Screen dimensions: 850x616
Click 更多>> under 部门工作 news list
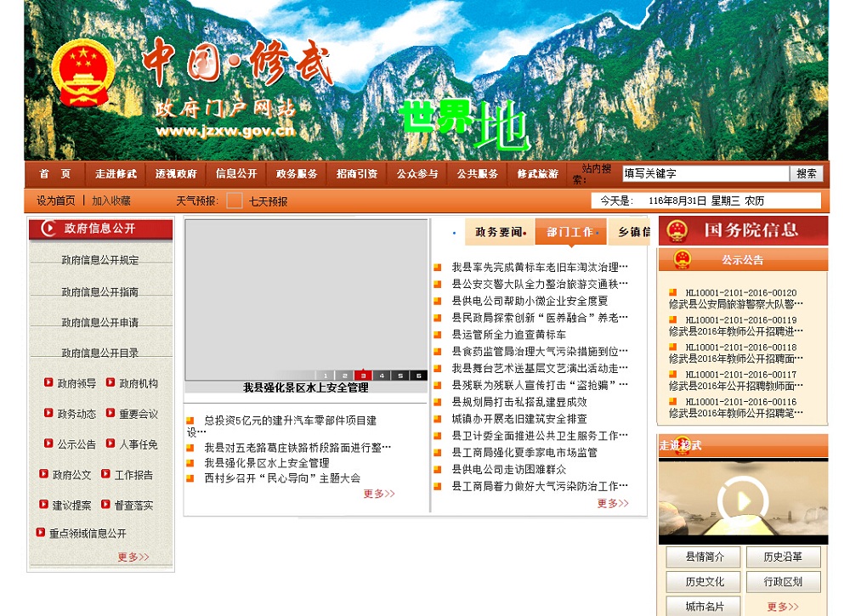[x=613, y=503]
